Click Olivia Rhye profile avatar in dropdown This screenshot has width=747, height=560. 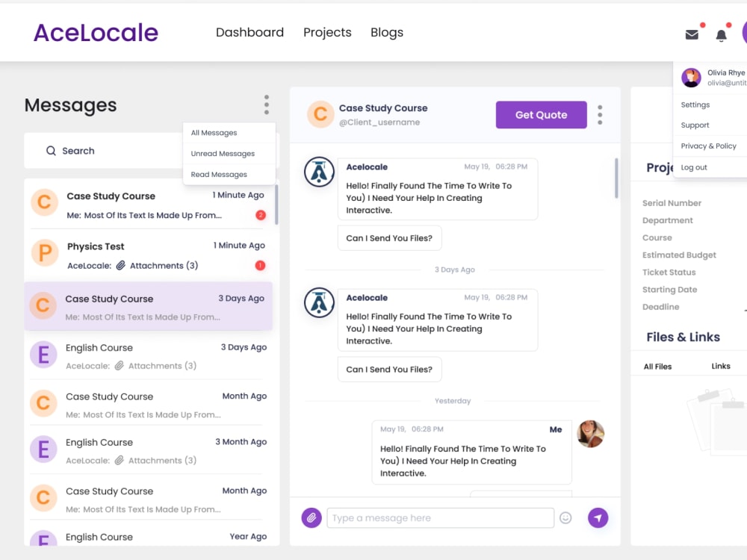(691, 77)
